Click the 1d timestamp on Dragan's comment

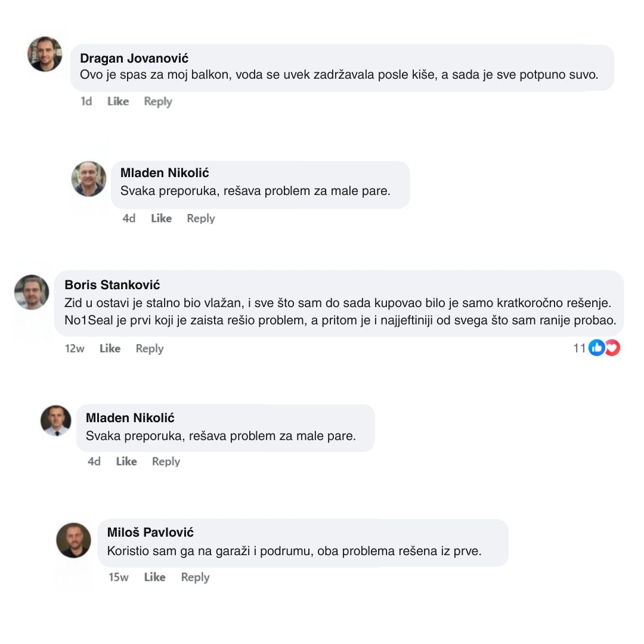pyautogui.click(x=86, y=101)
